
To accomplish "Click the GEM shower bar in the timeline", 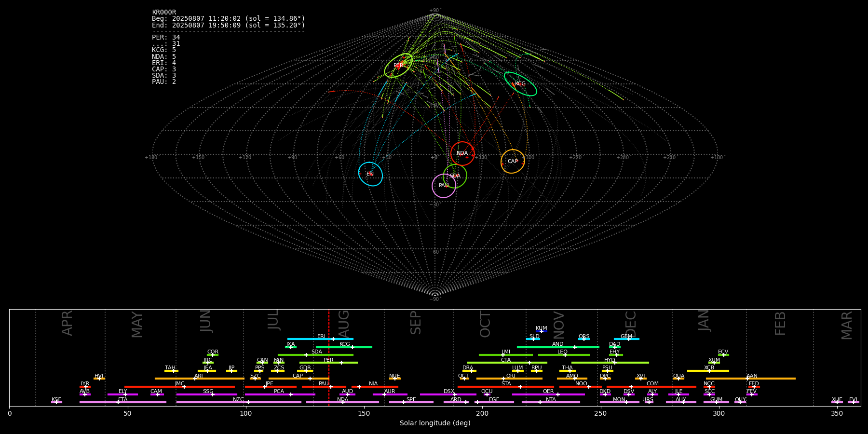I will click(x=626, y=339).
